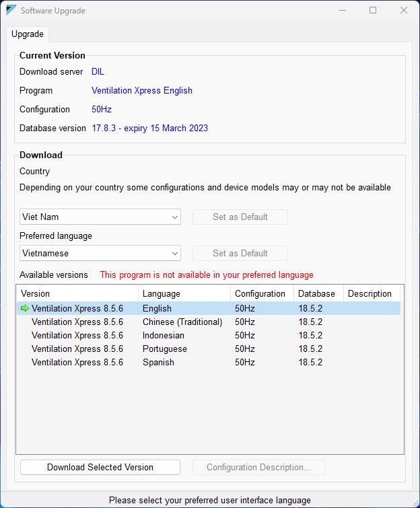
Task: Select the Portuguese version row
Action: 209,349
